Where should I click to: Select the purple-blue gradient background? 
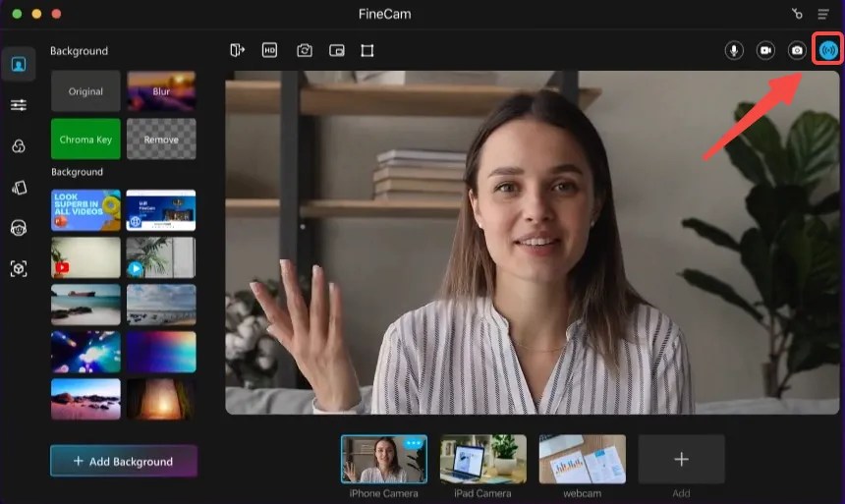161,352
